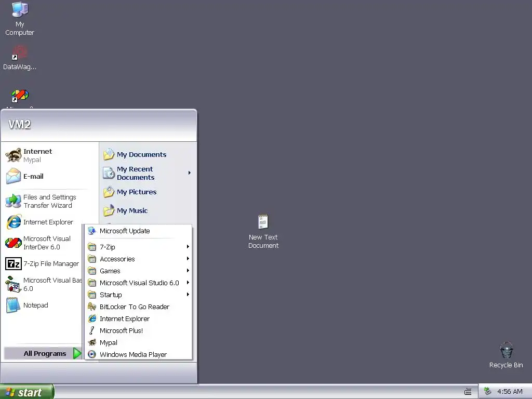Click "BitLocker To Go Reader" text
This screenshot has height=399, width=532.
[x=135, y=307]
